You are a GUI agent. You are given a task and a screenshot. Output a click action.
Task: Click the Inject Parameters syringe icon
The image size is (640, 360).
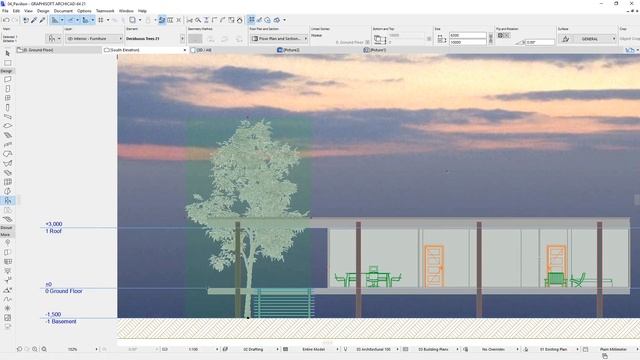coord(42,20)
